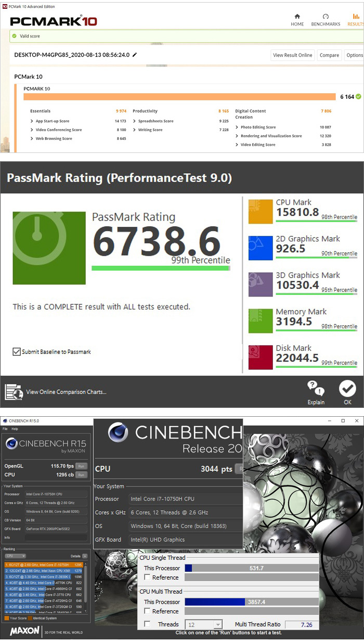
Task: Click the PassMark Rating 99th percentile bar
Action: (x=161, y=268)
